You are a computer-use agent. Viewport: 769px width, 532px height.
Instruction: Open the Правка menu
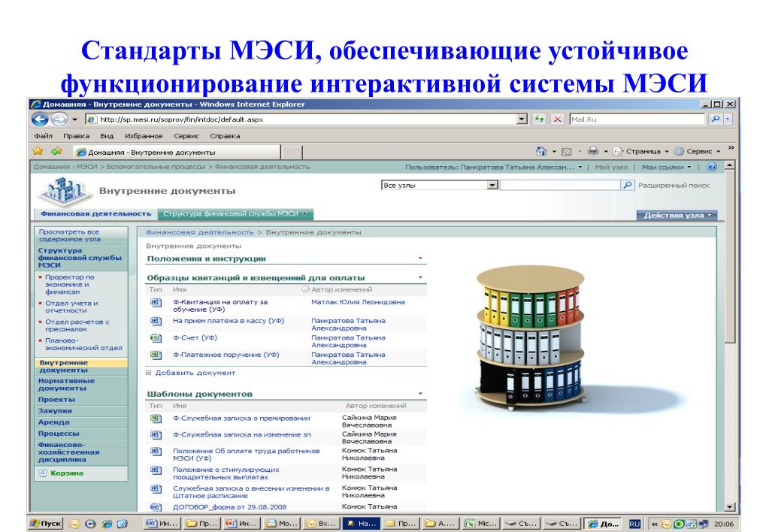click(x=76, y=136)
